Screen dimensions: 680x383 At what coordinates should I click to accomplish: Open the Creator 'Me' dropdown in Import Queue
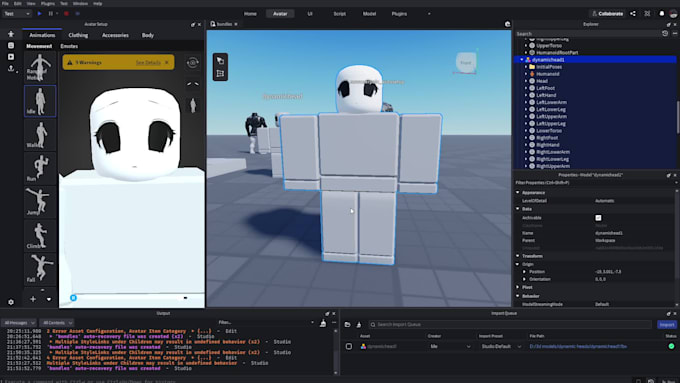[x=450, y=346]
